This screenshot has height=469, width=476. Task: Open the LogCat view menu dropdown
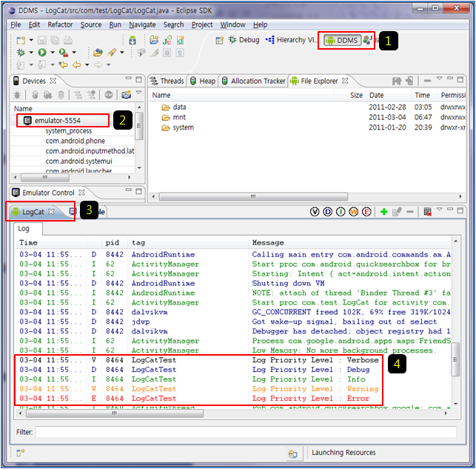(x=439, y=211)
